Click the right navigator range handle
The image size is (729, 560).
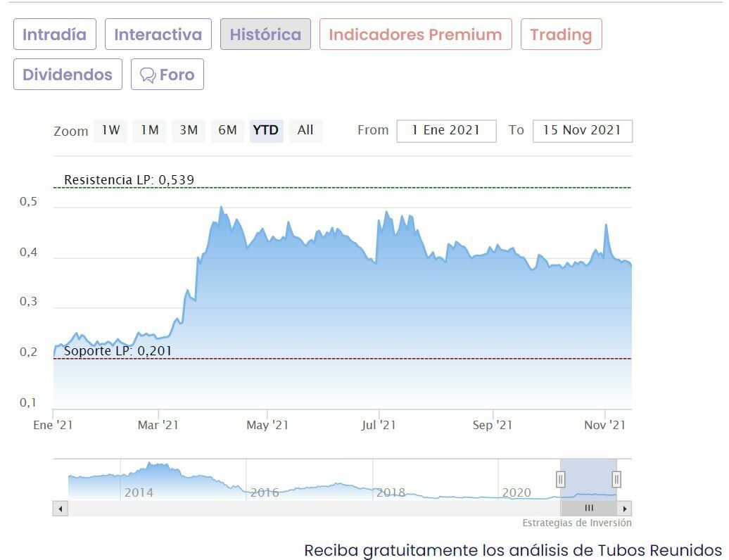pyautogui.click(x=616, y=480)
